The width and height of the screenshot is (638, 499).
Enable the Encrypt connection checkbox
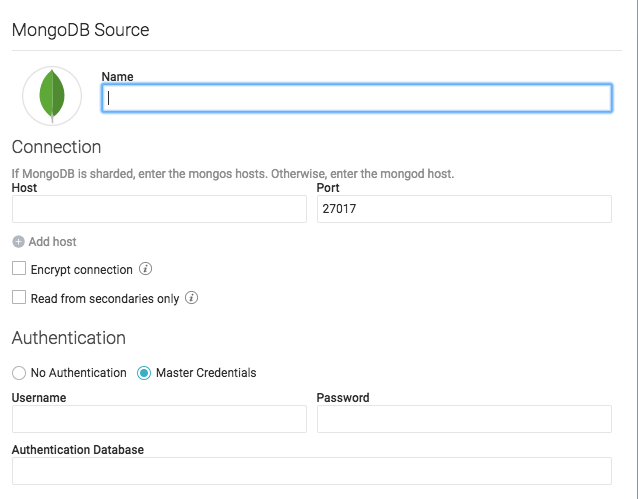click(19, 269)
